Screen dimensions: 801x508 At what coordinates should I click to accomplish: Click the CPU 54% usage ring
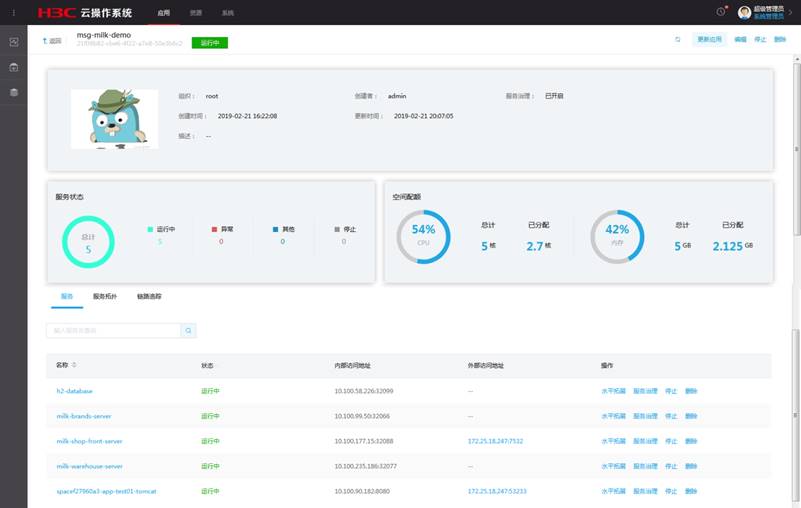[423, 237]
